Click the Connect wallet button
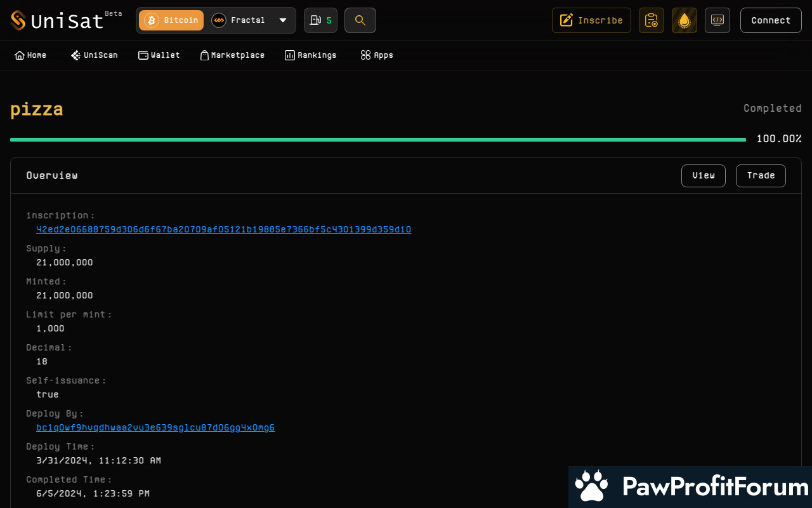The height and width of the screenshot is (508, 812). 771,20
